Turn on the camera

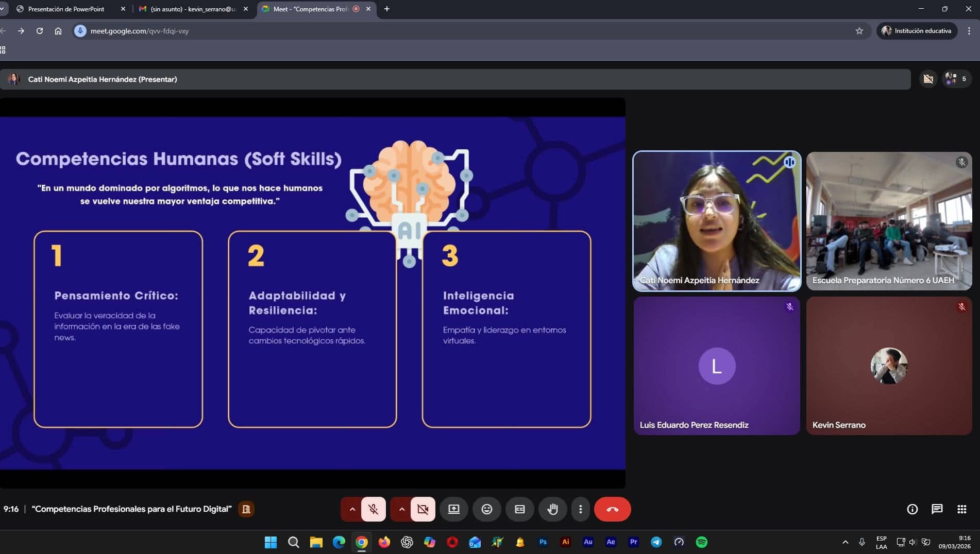pos(423,509)
